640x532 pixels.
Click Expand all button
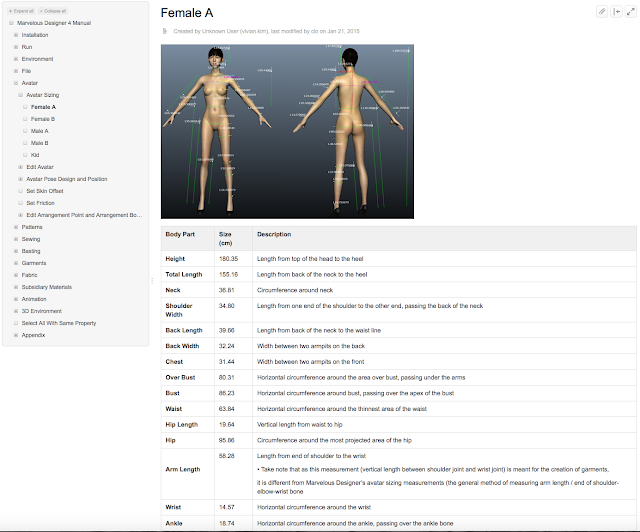21,11
